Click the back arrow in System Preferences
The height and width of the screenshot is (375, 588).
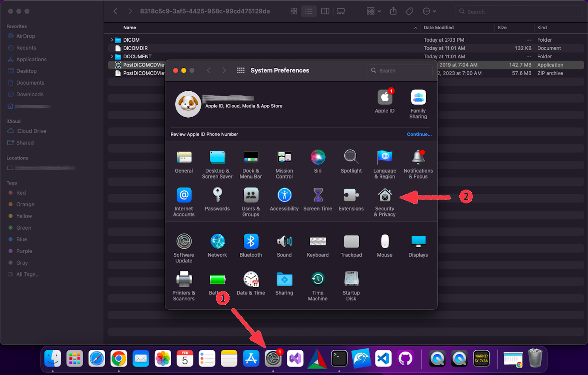click(x=209, y=70)
